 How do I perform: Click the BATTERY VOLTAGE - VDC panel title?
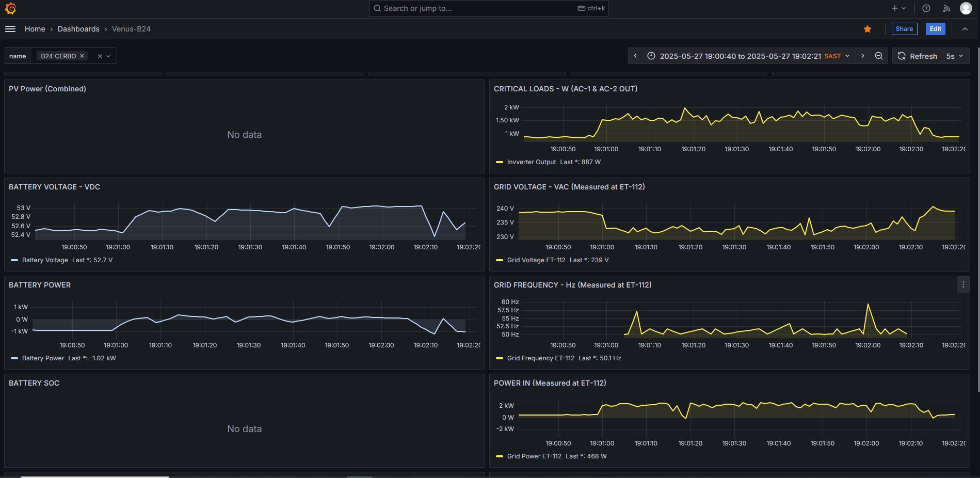(54, 187)
